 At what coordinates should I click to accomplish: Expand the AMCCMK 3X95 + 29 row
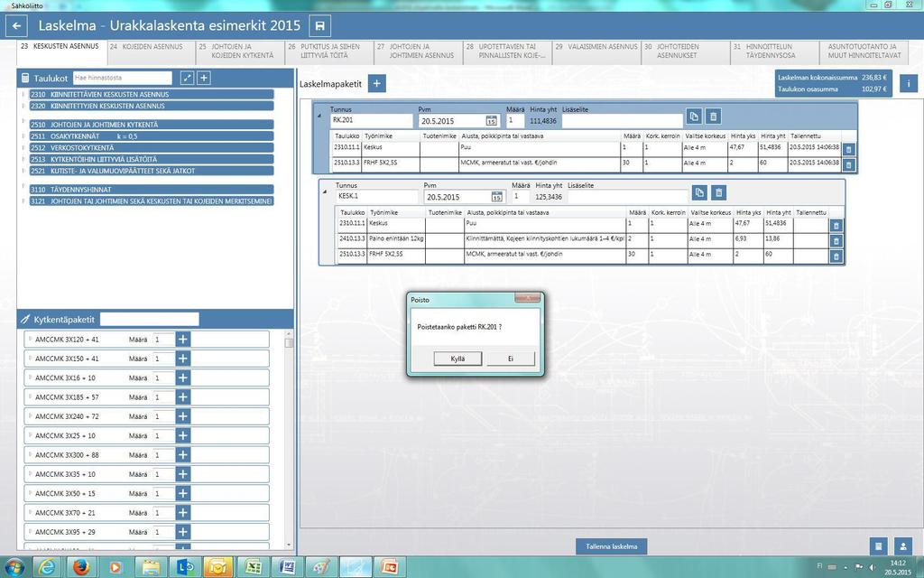(30, 531)
